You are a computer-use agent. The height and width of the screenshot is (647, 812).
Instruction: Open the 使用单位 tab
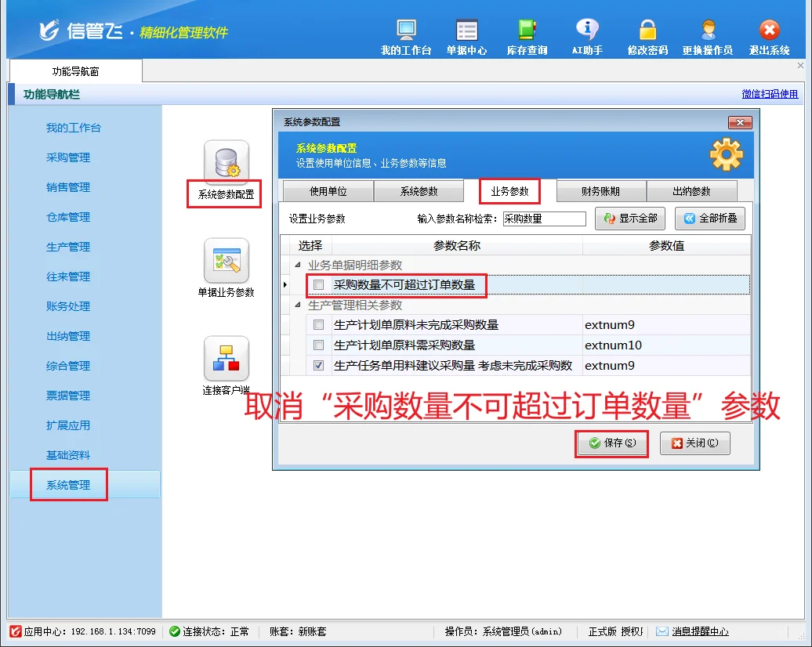[328, 190]
